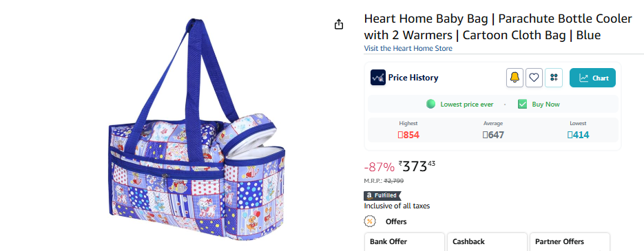This screenshot has height=251, width=644.
Task: Visit the Heart Home Store link
Action: [x=408, y=48]
